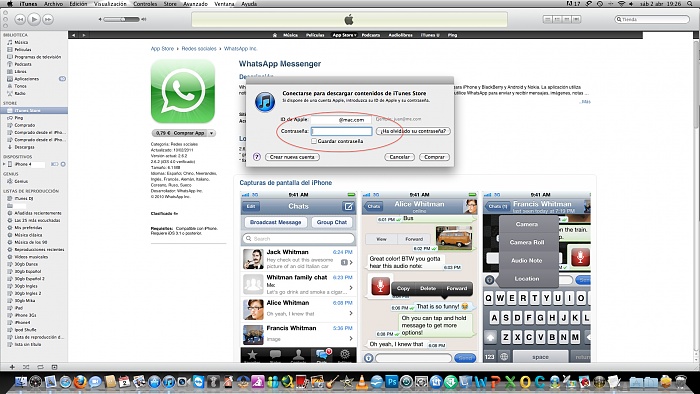The height and width of the screenshot is (394, 700).
Task: Select Aplicaciones in the sidebar
Action: pos(26,79)
